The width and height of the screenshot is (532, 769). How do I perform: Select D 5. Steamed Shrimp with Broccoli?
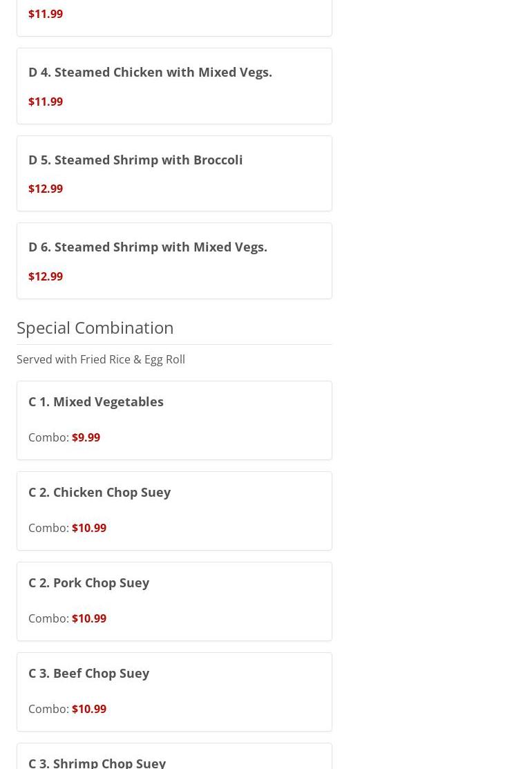(135, 160)
